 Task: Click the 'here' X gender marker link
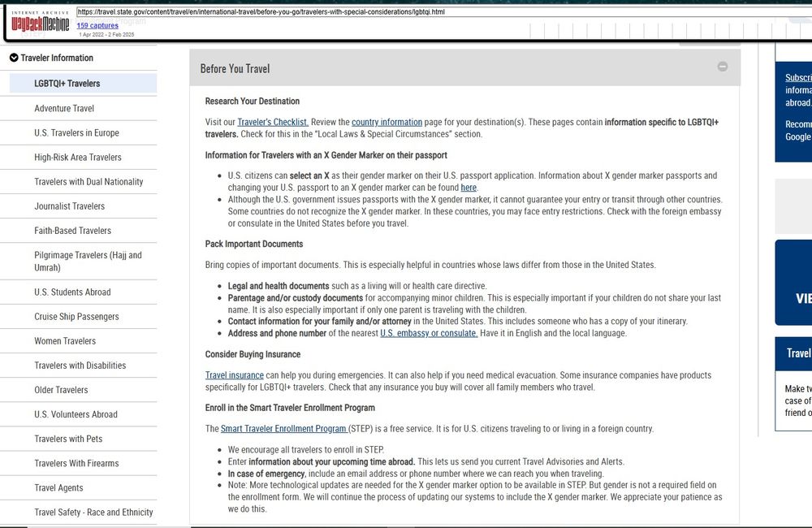[469, 187]
